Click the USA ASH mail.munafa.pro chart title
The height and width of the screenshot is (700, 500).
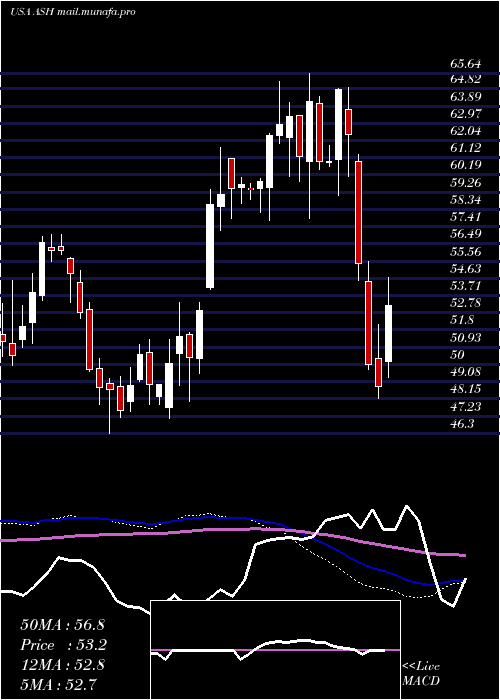pyautogui.click(x=72, y=12)
